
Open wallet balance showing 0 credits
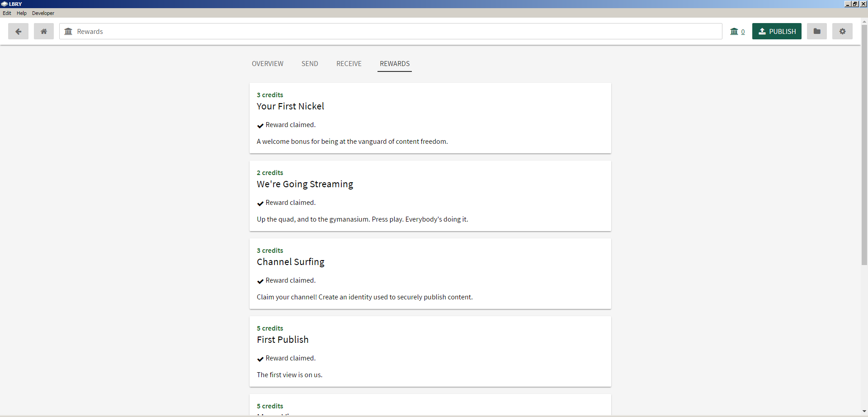pyautogui.click(x=737, y=31)
